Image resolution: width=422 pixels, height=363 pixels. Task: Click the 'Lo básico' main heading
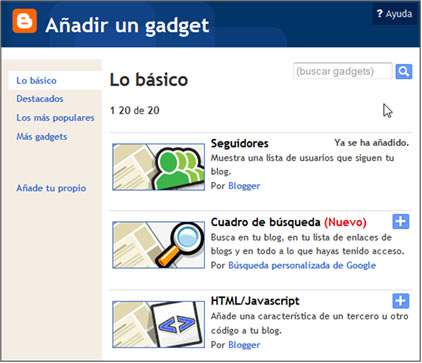click(x=149, y=80)
